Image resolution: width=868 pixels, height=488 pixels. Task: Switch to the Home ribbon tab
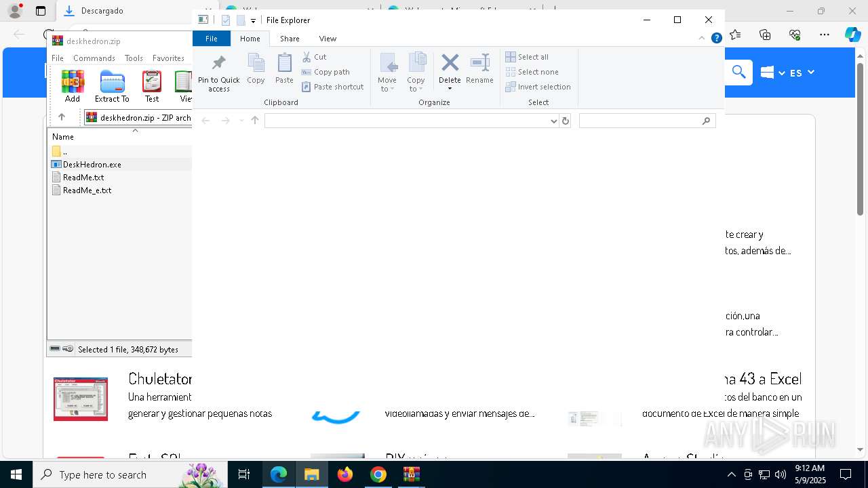click(x=250, y=39)
